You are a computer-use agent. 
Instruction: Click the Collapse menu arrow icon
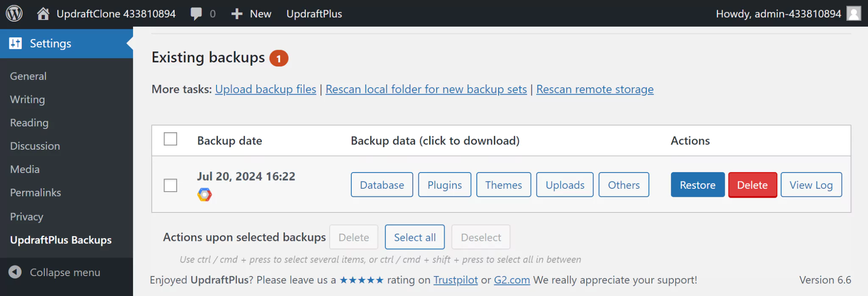pyautogui.click(x=15, y=272)
